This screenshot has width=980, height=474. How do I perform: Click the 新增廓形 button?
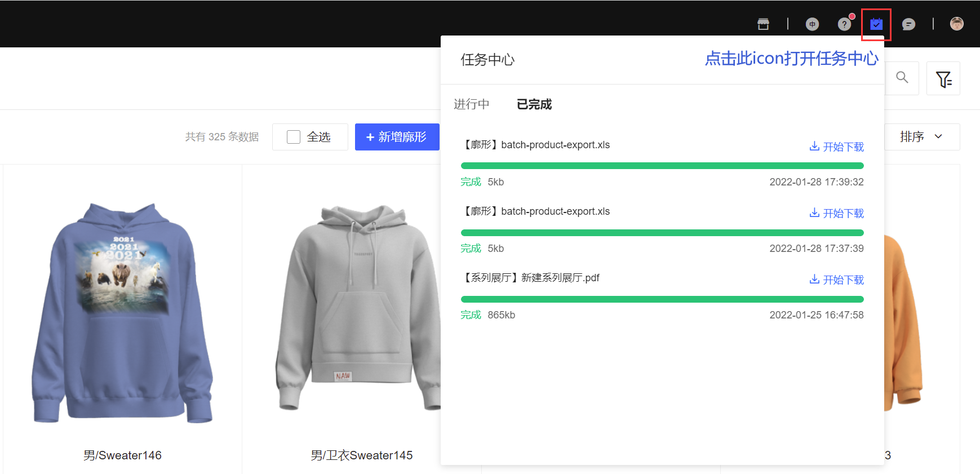[x=397, y=137]
